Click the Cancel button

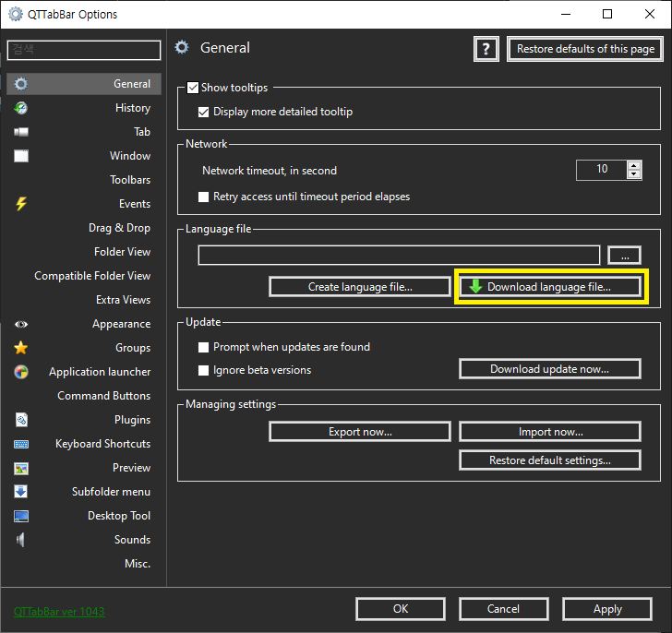pyautogui.click(x=504, y=609)
